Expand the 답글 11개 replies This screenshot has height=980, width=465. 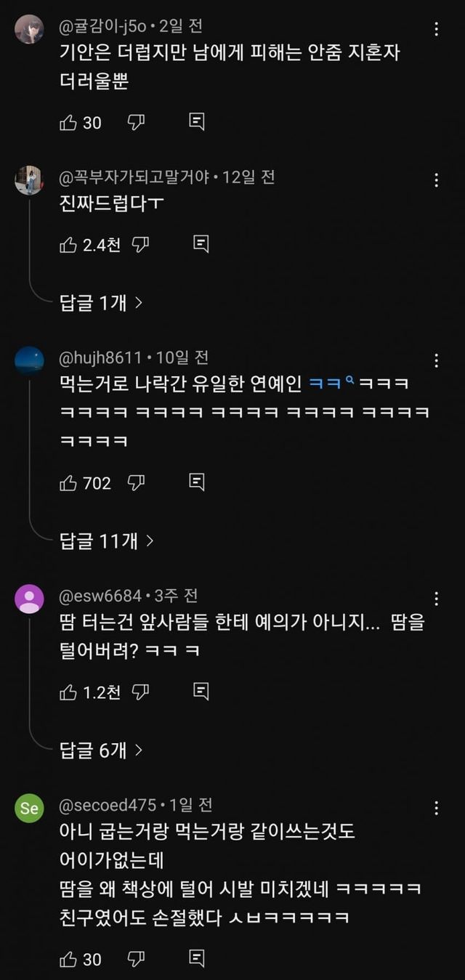point(106,540)
